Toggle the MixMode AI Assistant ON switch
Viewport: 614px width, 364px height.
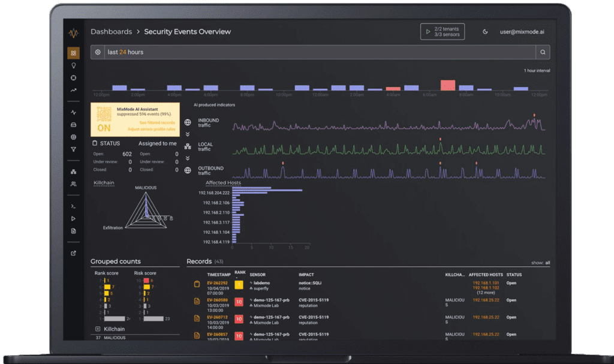(x=104, y=128)
